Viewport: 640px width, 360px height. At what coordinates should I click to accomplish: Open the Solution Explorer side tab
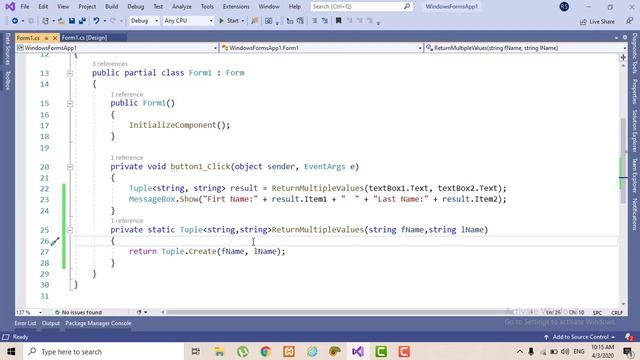pos(635,131)
